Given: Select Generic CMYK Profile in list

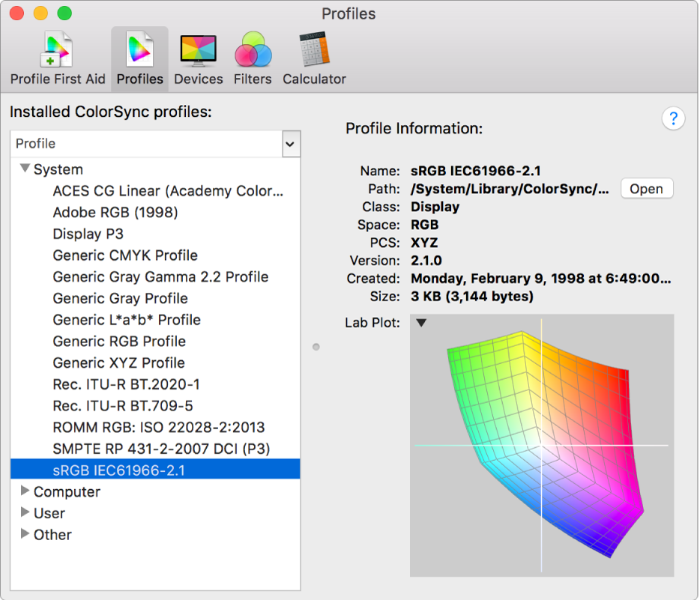Looking at the screenshot, I should [x=125, y=255].
